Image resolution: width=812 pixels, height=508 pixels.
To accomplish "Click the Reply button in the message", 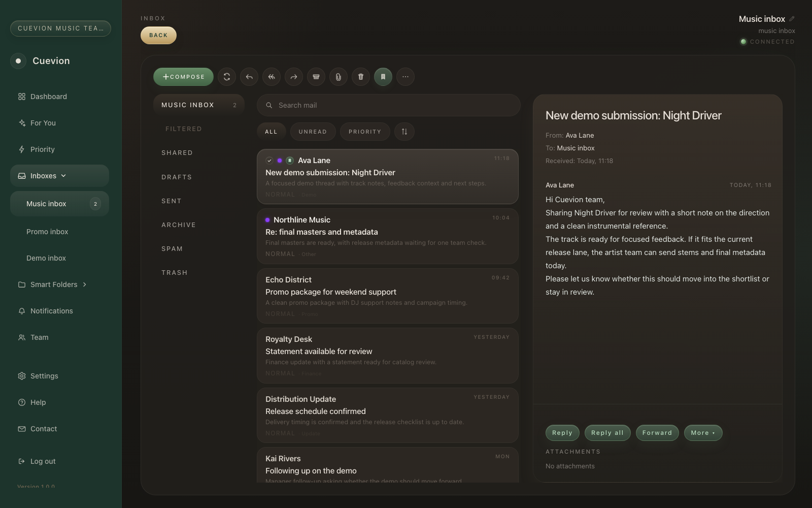I will coord(562,433).
